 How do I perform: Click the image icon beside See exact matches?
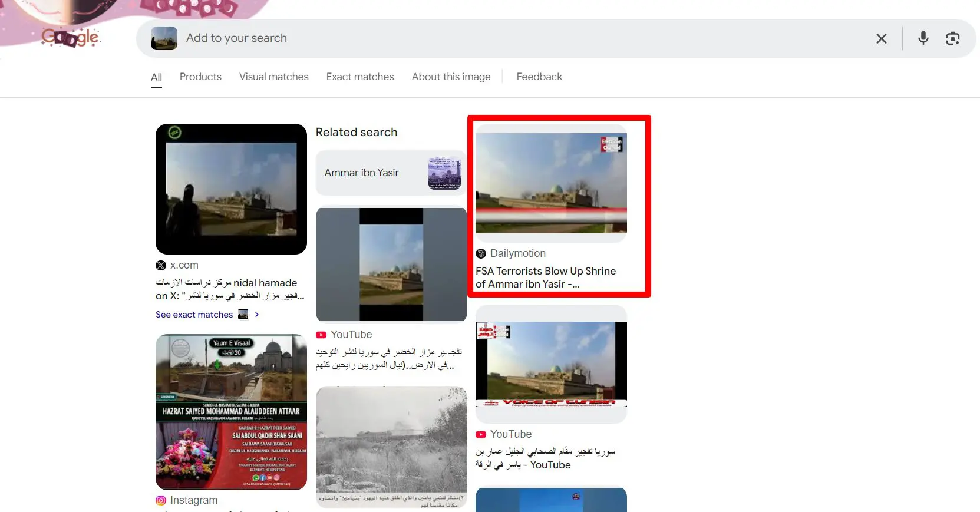point(243,315)
